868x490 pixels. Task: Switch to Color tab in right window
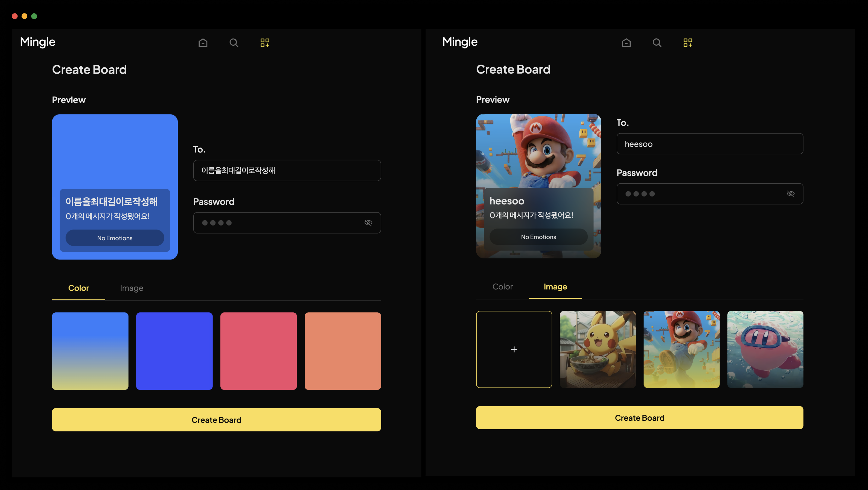pos(502,287)
